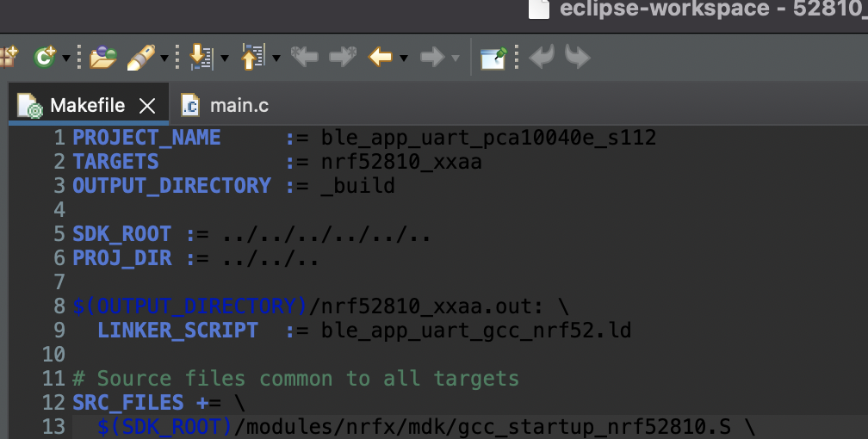Image resolution: width=868 pixels, height=439 pixels.
Task: Open the Previous Annotation dropdown arrow
Action: (x=276, y=59)
